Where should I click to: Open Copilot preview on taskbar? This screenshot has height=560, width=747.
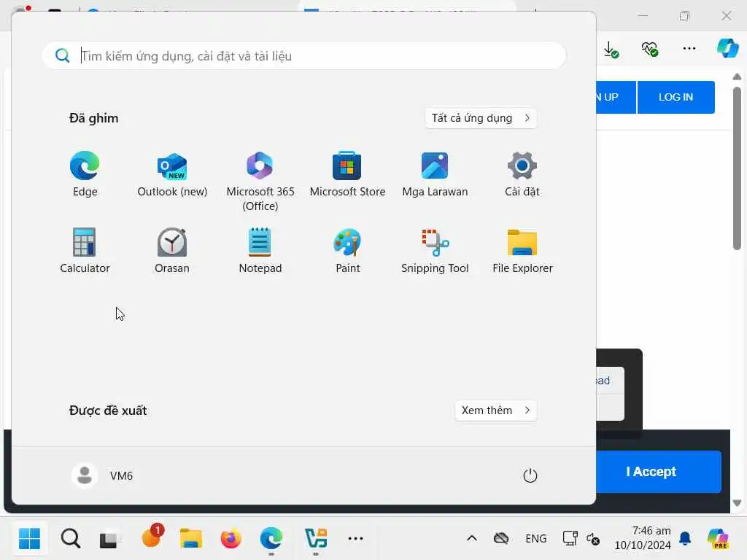[x=718, y=539]
